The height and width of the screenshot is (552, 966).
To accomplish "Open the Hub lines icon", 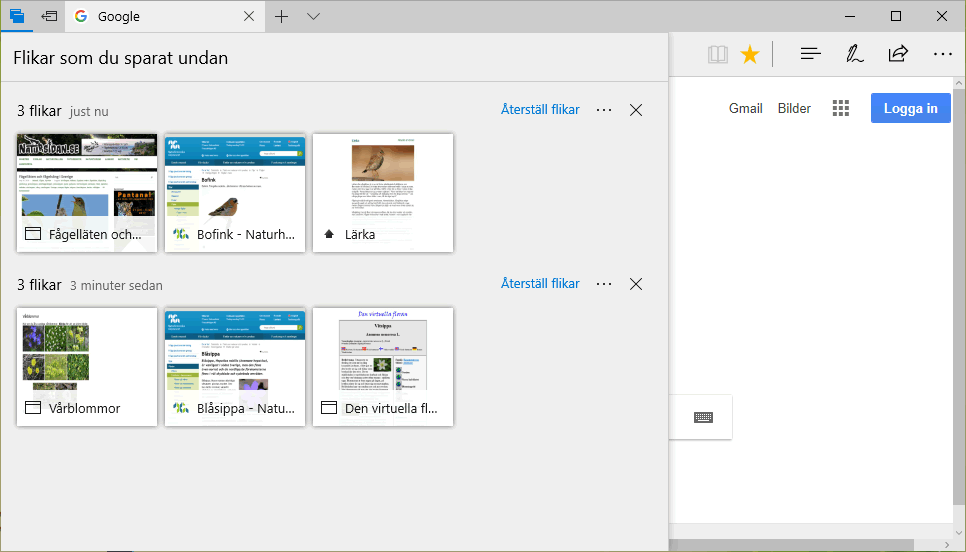I will 811,54.
